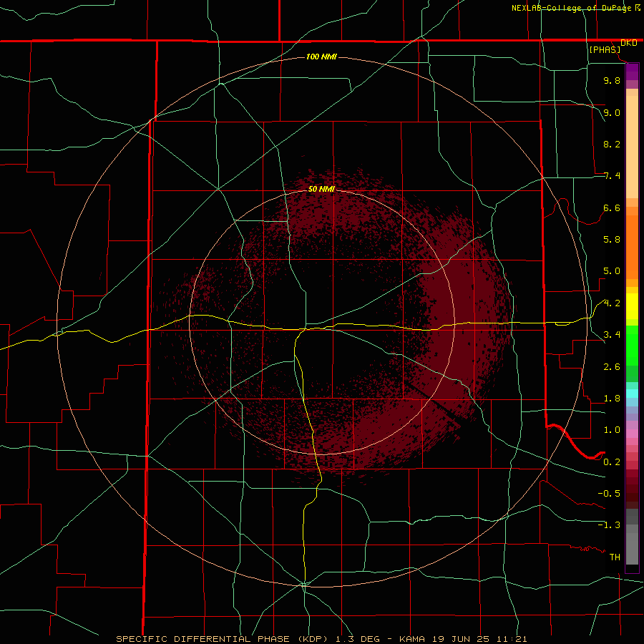This screenshot has width=644, height=644.
Task: Click the 7.4 value on the scale
Action: [612, 176]
